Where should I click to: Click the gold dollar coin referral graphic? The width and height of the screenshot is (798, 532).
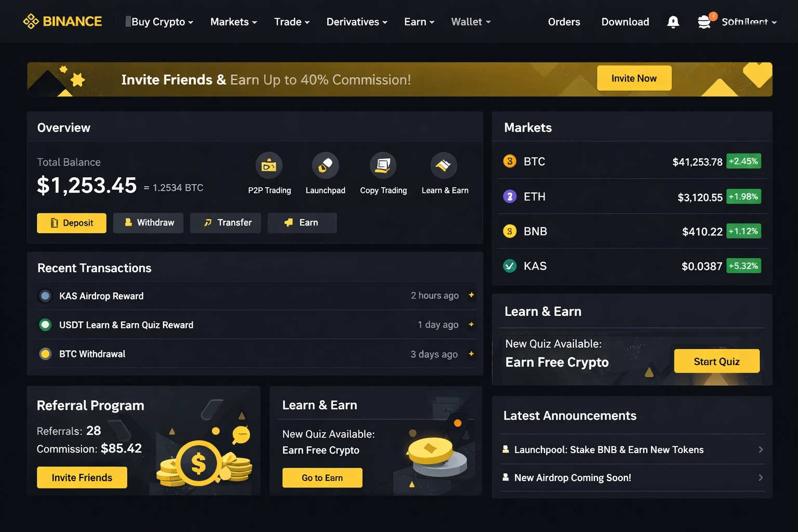(x=198, y=462)
